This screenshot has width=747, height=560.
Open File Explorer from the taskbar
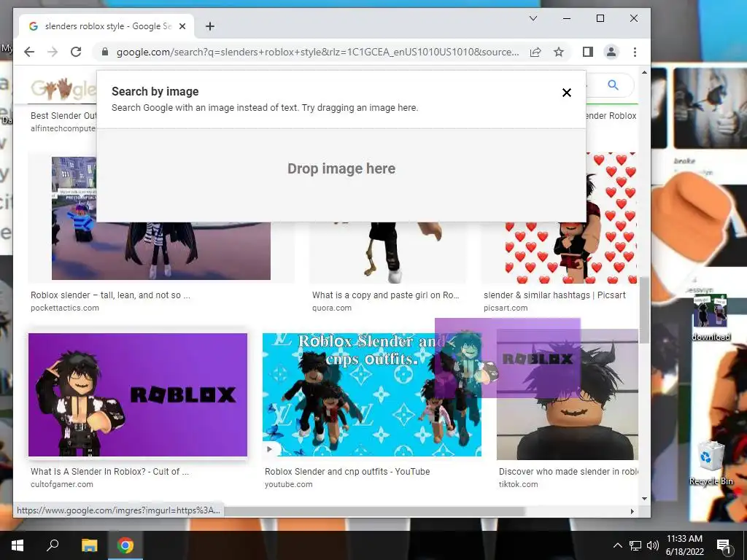click(x=89, y=545)
